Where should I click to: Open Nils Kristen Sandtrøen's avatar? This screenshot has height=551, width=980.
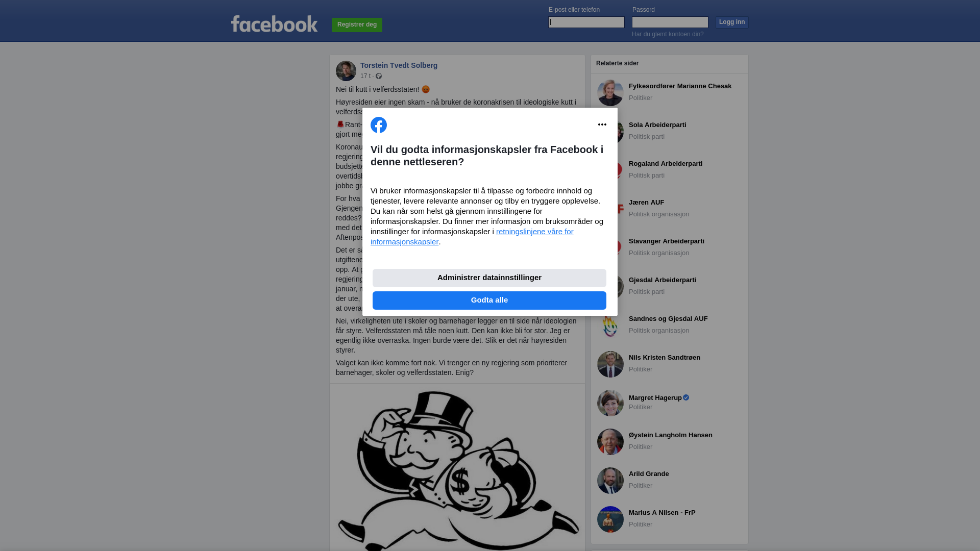pos(610,364)
